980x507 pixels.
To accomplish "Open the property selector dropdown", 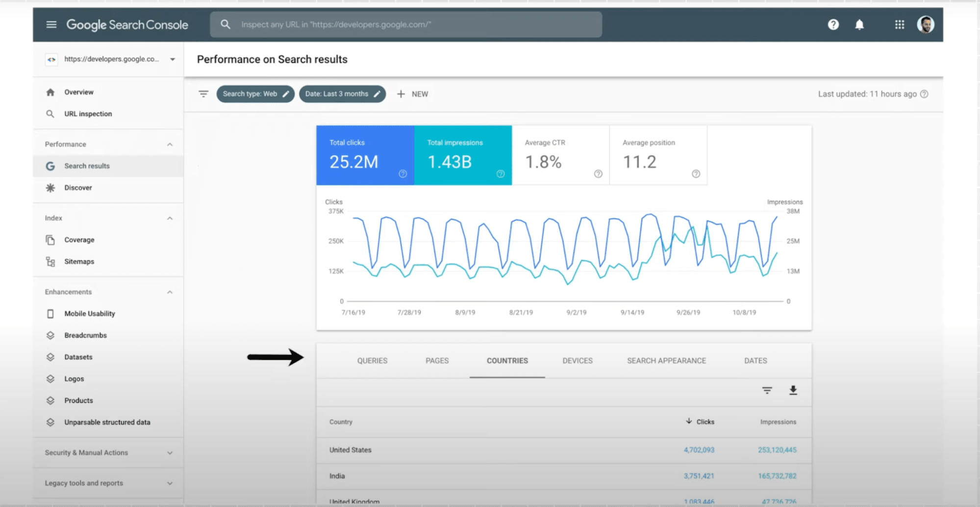I will [x=172, y=59].
